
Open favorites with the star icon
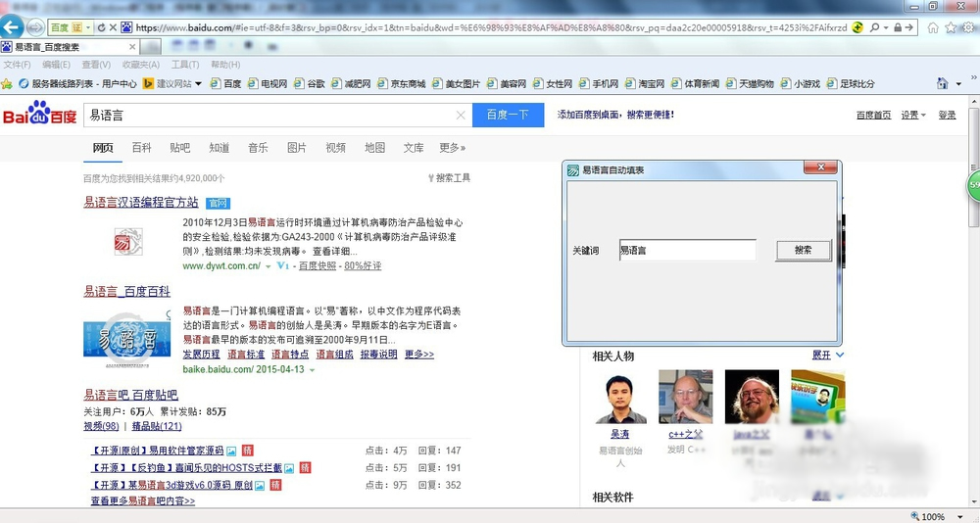tap(951, 27)
